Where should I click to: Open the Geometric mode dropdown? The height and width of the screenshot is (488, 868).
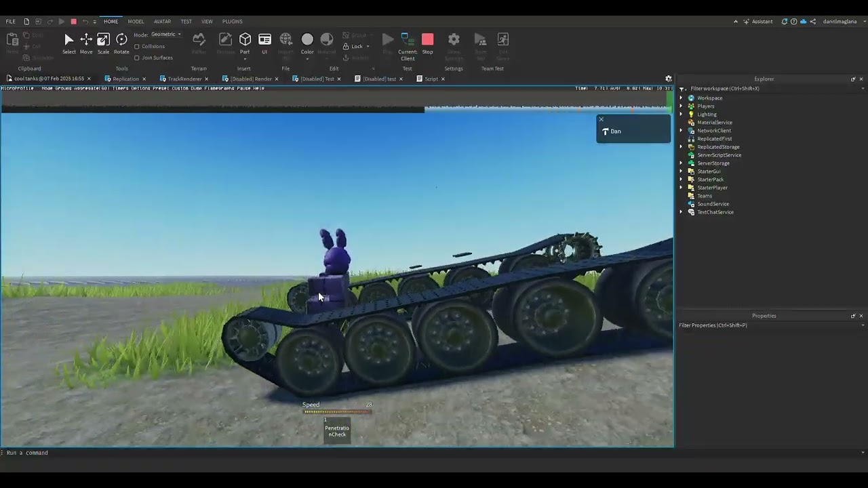[166, 35]
